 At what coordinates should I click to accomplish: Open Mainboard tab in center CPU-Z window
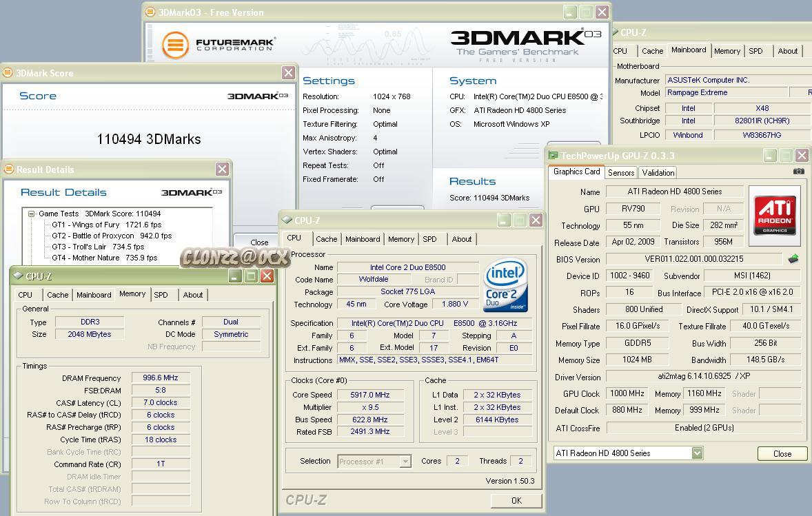363,239
